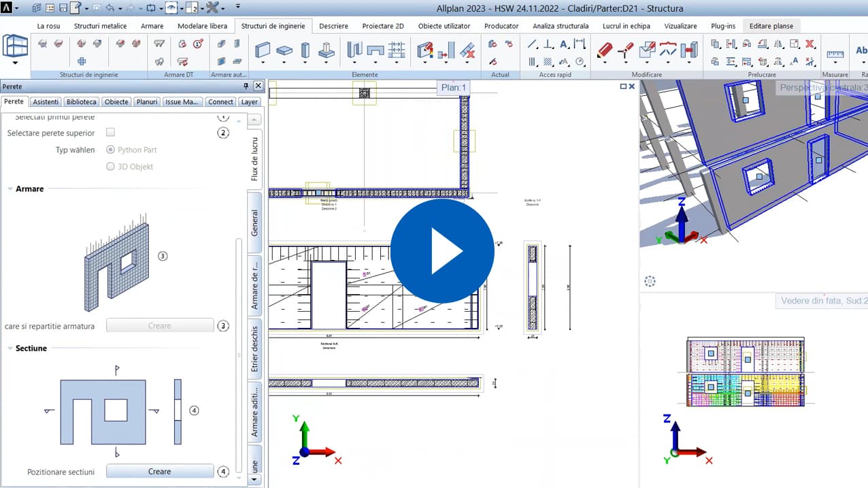This screenshot has height=488, width=868.
Task: Click the dimension line tool
Action: (580, 44)
